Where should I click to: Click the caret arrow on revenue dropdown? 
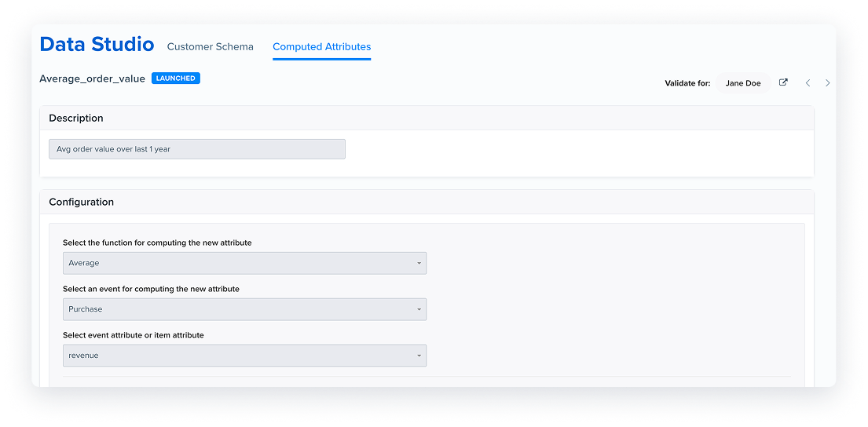(x=419, y=356)
